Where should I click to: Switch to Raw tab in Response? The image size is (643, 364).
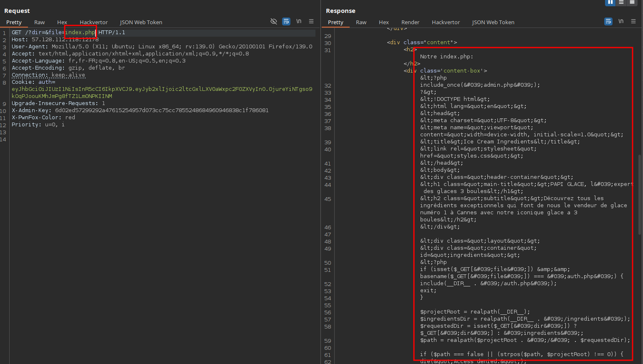coord(361,23)
